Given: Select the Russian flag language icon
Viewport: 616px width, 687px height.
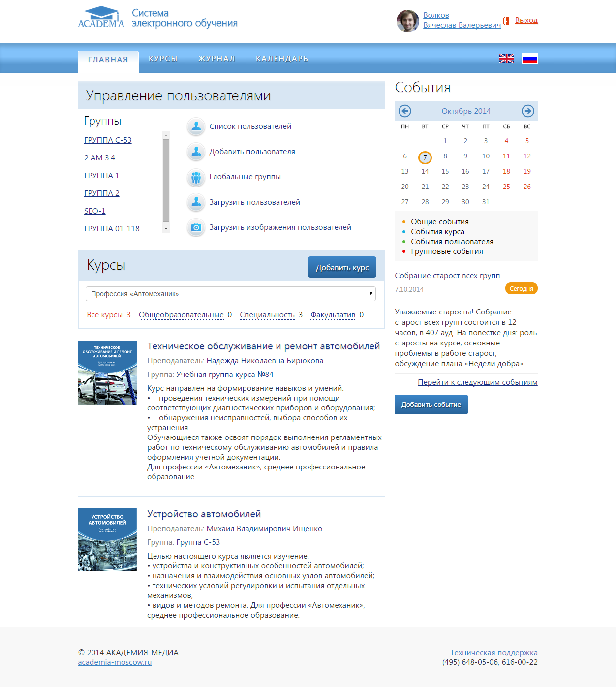Looking at the screenshot, I should pos(529,59).
